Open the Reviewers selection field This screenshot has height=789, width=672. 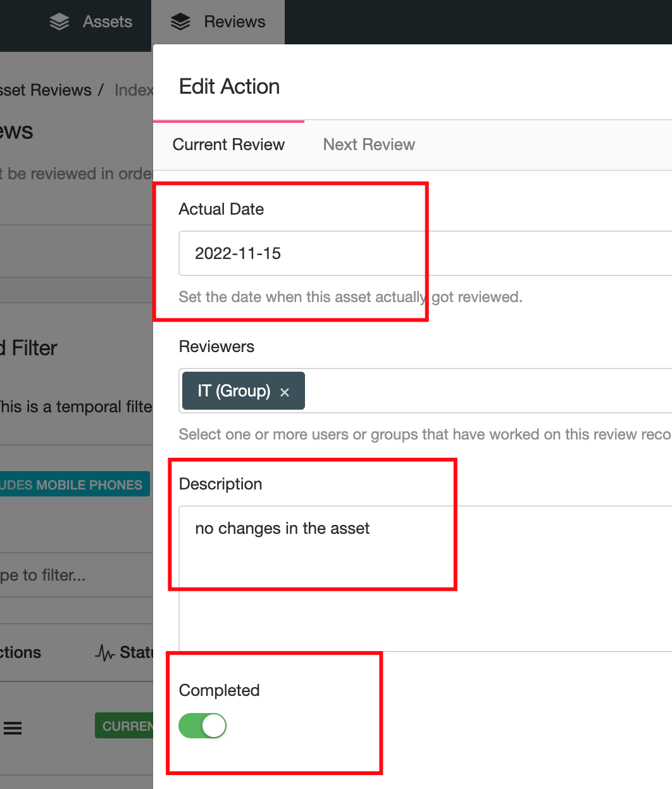pyautogui.click(x=487, y=391)
